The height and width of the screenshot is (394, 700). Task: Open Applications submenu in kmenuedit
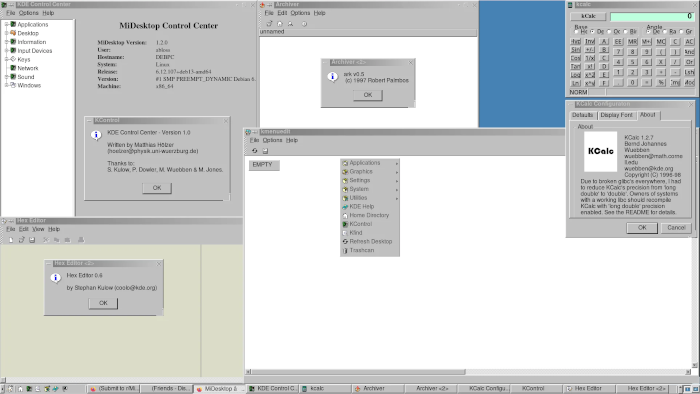pyautogui.click(x=370, y=163)
